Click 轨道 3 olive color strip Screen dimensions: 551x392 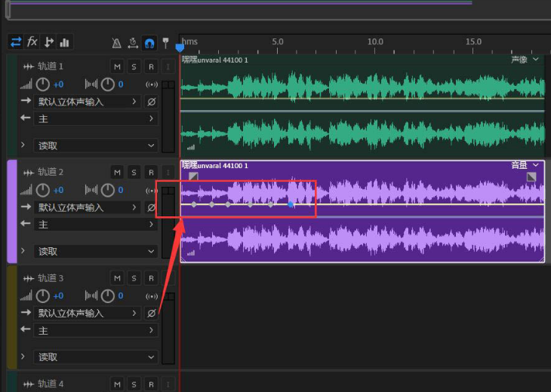click(x=12, y=317)
